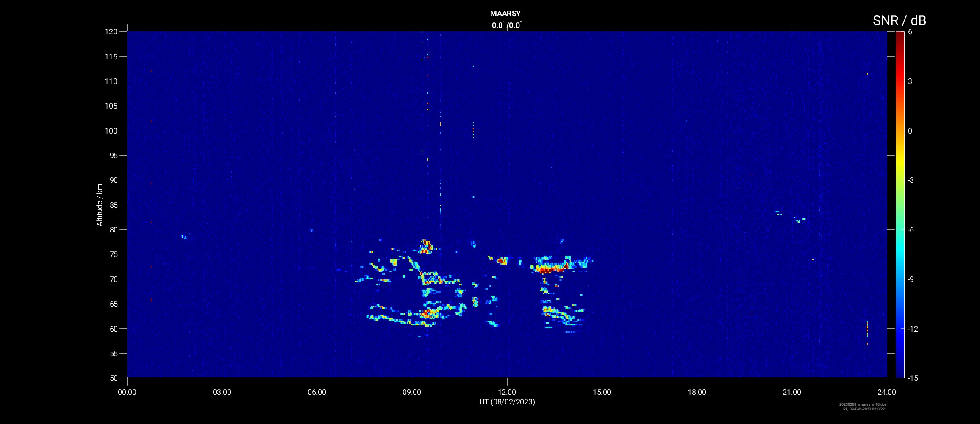Click the MAARSY plot title
980x424 pixels.
[x=505, y=14]
